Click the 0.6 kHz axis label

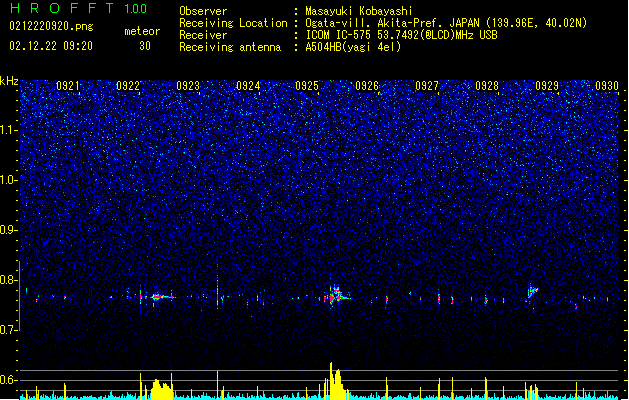(9, 380)
